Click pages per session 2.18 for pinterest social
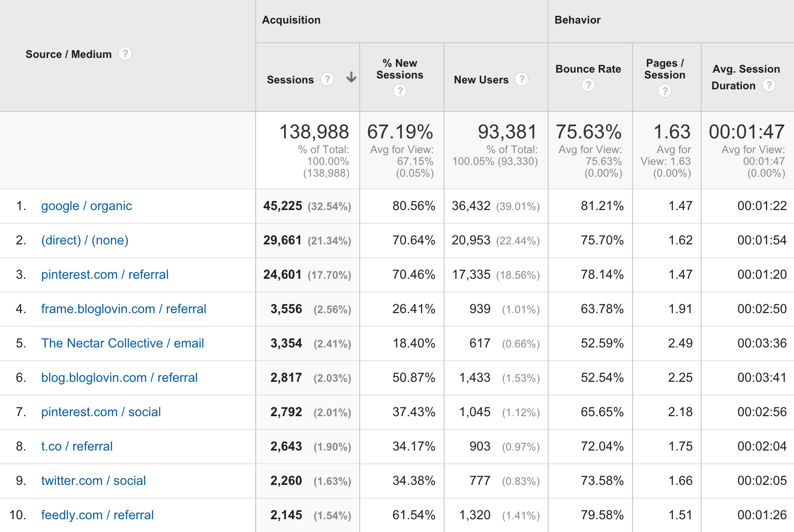Screen dimensions: 794x532 [x=680, y=412]
